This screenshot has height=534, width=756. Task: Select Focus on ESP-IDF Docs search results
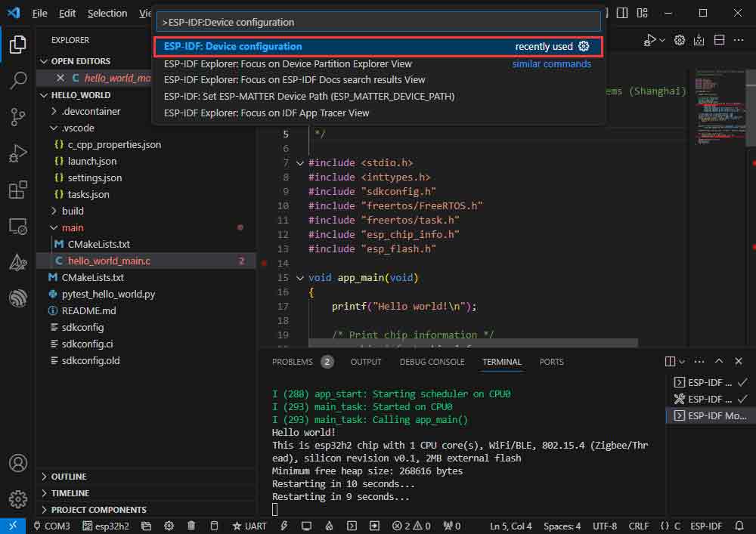point(378,80)
